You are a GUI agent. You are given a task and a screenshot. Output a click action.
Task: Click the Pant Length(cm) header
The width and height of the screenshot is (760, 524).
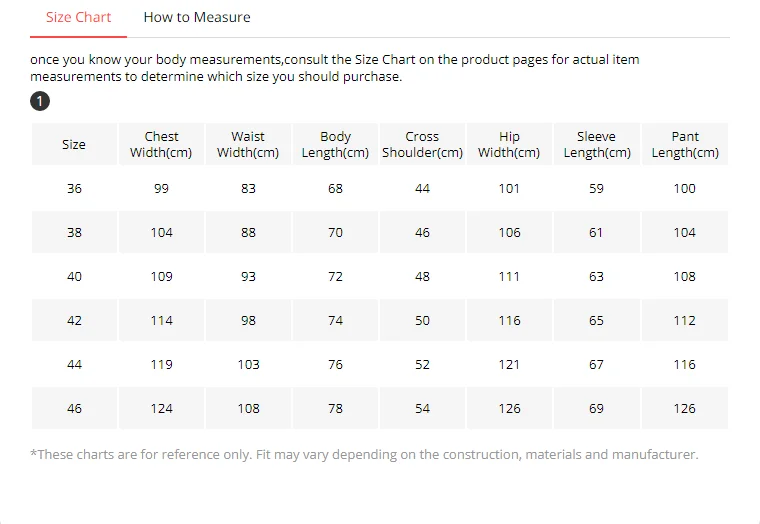pos(685,145)
